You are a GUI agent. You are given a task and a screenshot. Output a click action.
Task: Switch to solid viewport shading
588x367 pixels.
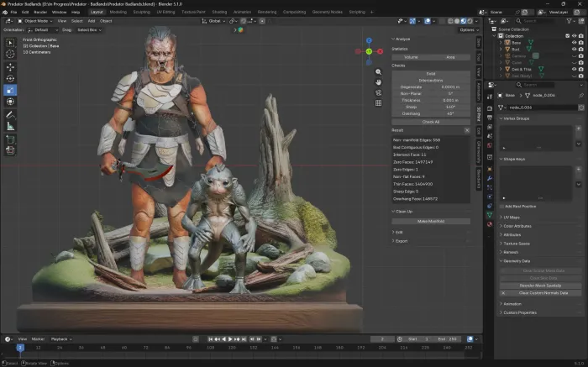coord(457,21)
